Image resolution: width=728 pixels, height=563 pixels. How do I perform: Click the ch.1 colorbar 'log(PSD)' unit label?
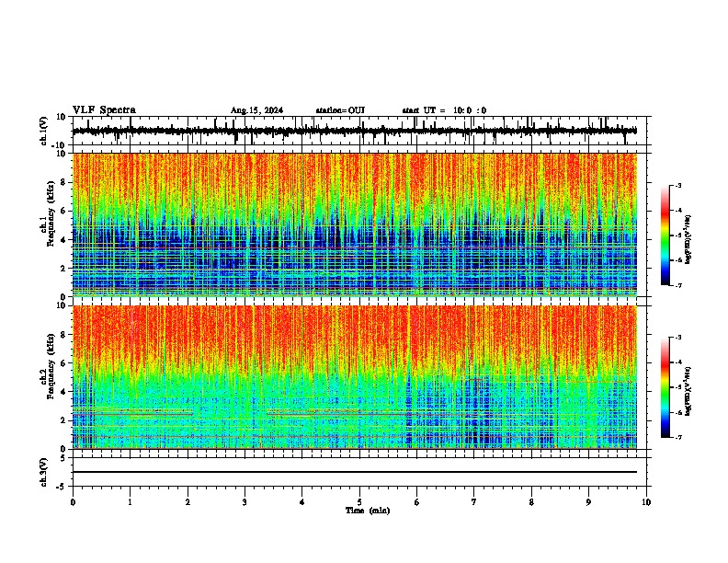(x=688, y=240)
